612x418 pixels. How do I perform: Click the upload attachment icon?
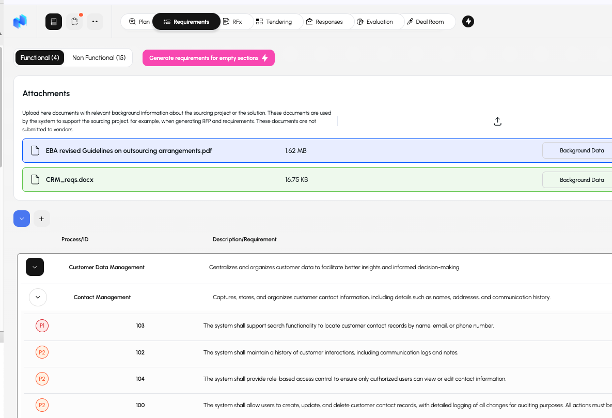point(498,121)
